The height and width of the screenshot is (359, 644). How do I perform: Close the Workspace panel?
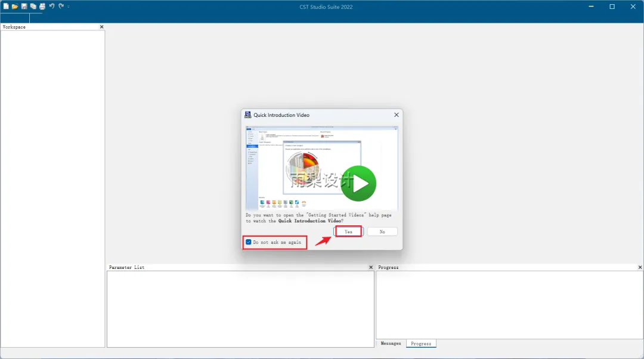click(101, 27)
